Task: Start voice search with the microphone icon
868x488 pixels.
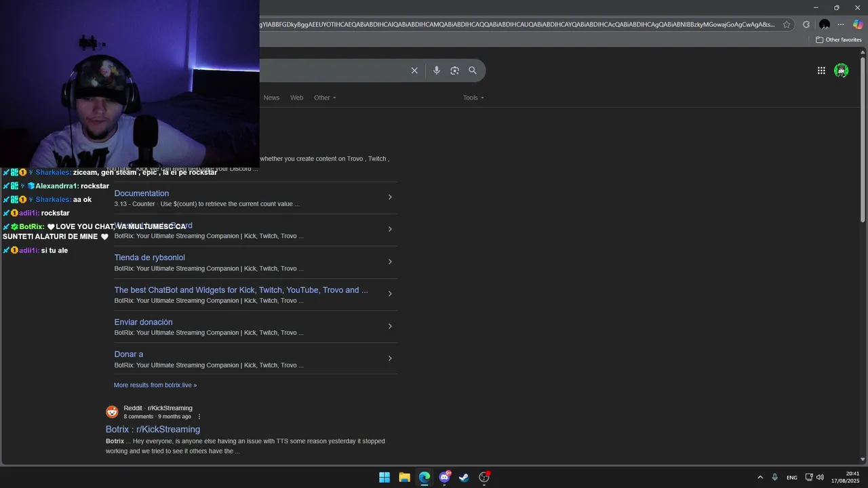Action: point(437,70)
